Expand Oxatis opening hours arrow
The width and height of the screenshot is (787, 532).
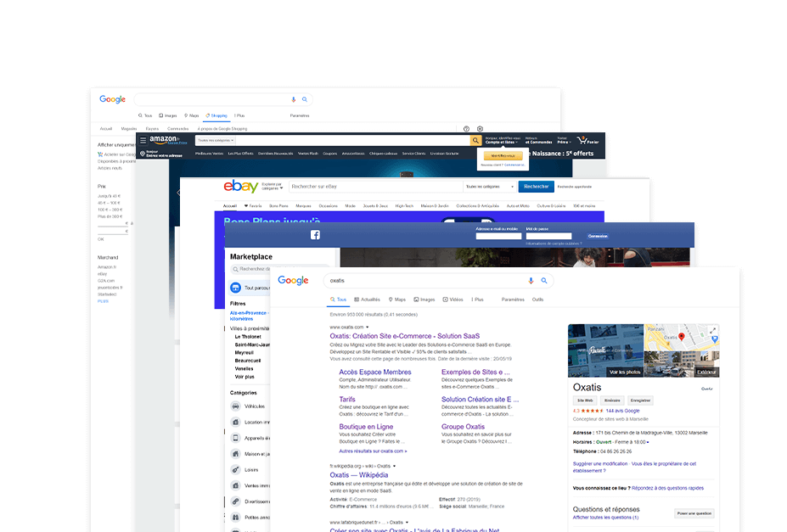pos(648,442)
